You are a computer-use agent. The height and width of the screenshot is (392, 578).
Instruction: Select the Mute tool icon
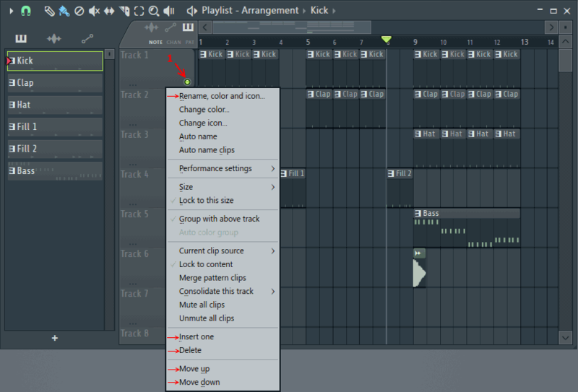click(94, 11)
